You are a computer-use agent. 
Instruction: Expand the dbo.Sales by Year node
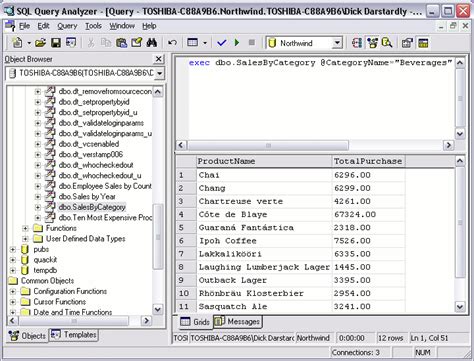coord(38,197)
